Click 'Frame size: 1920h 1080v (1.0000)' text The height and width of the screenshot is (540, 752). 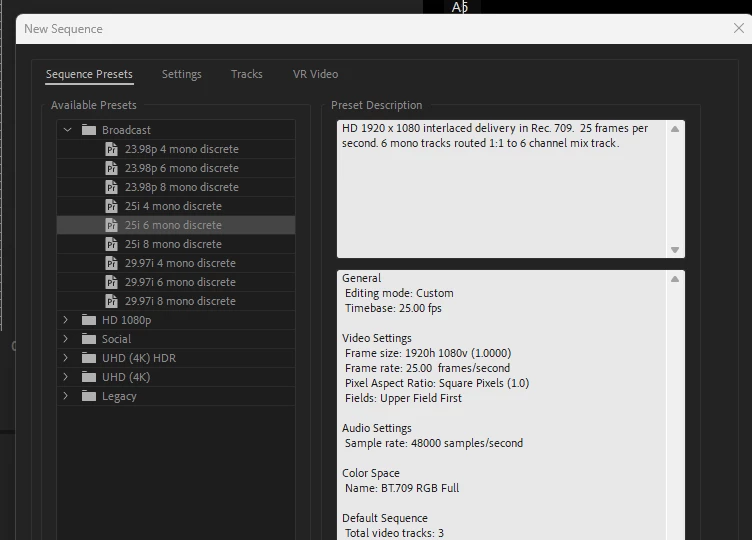coord(428,353)
